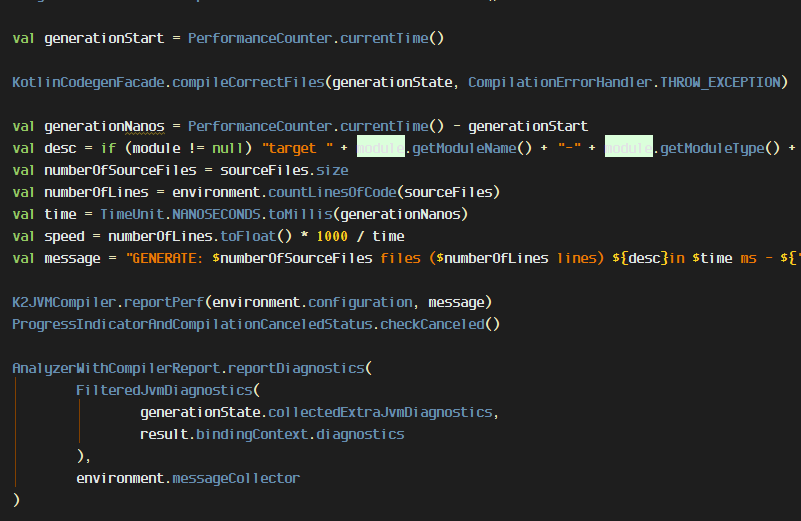Screen dimensions: 801x521
Task: Click the K2JVMCompiler class name
Action: pyautogui.click(x=64, y=302)
